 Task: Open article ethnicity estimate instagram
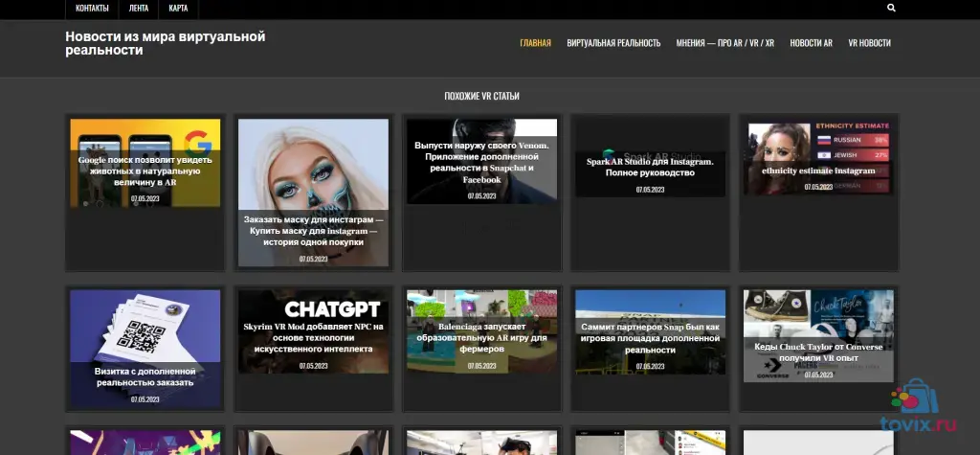(x=818, y=171)
